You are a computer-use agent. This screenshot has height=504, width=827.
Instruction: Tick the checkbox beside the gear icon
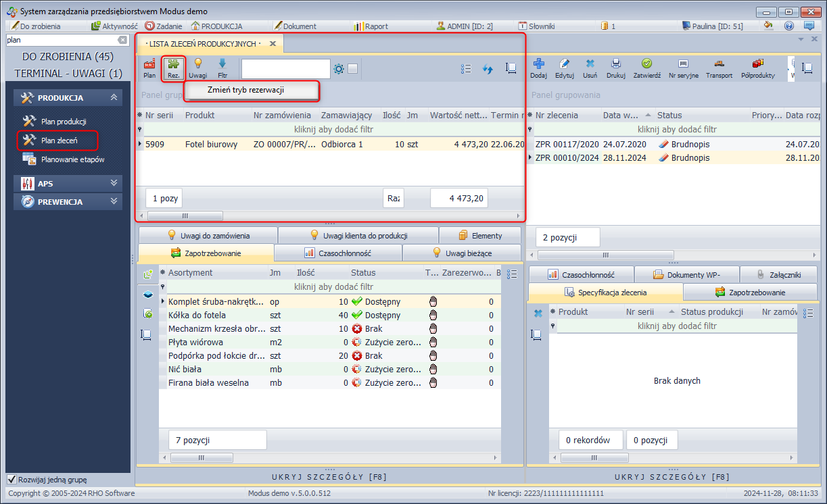[353, 69]
